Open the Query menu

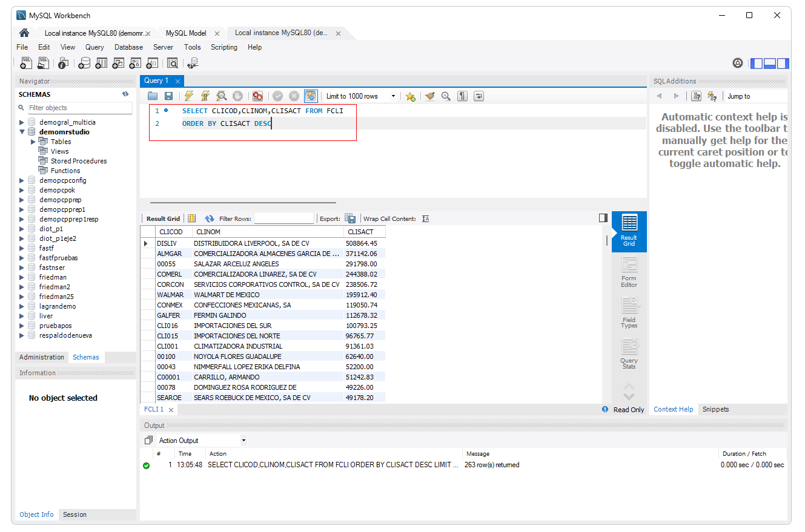(x=94, y=47)
